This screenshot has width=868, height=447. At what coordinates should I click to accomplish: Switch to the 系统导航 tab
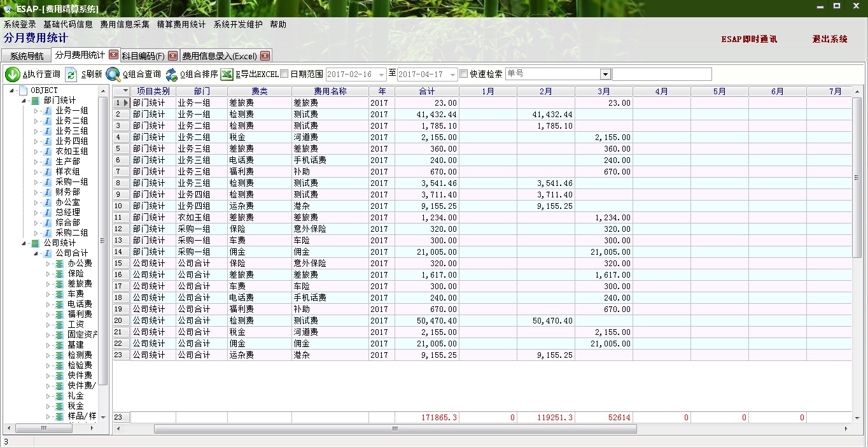point(27,56)
